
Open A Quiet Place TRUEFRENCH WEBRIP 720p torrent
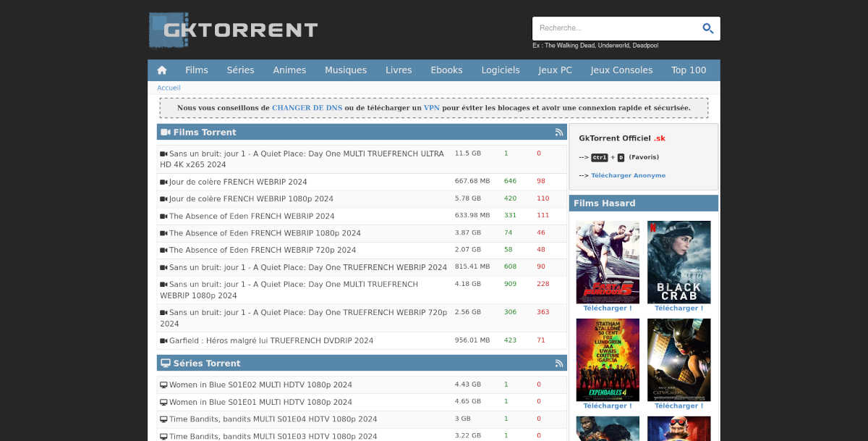point(304,318)
